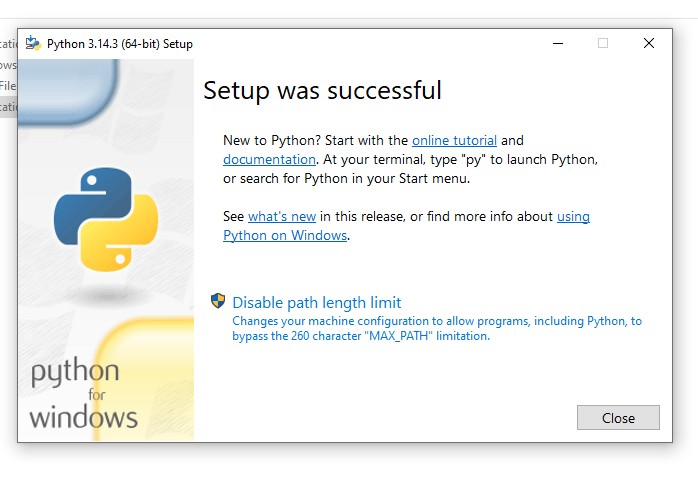The height and width of the screenshot is (478, 698).
Task: Minimize the Python Setup window
Action: tap(556, 44)
